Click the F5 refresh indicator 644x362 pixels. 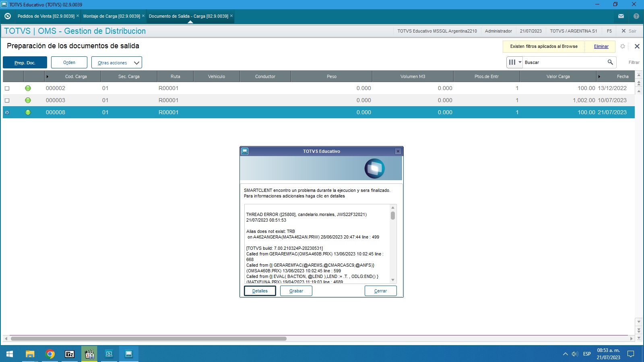[609, 31]
